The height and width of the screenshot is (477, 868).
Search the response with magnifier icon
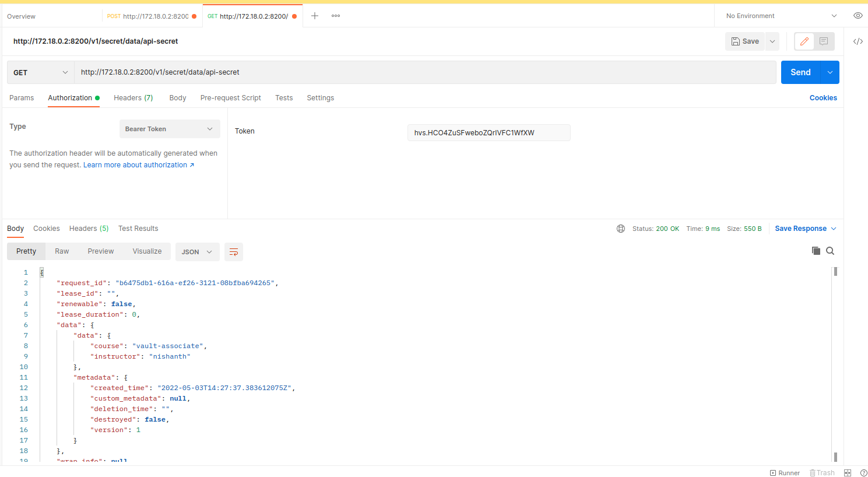pyautogui.click(x=830, y=251)
